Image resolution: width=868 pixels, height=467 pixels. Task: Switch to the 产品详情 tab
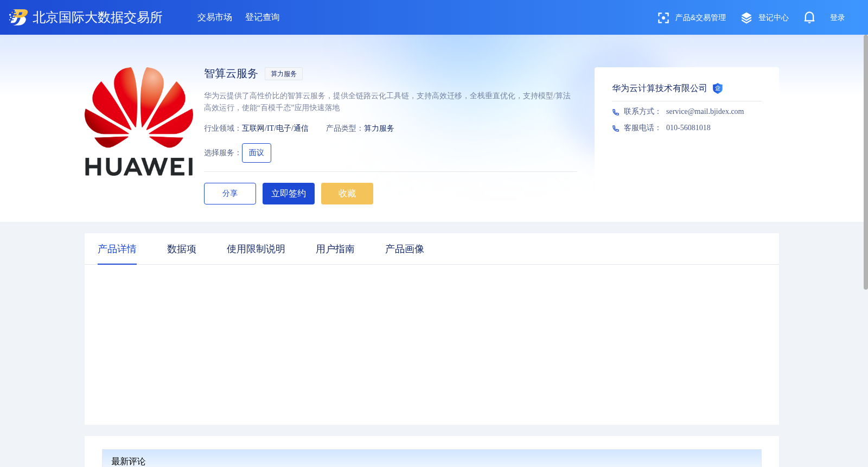(117, 249)
